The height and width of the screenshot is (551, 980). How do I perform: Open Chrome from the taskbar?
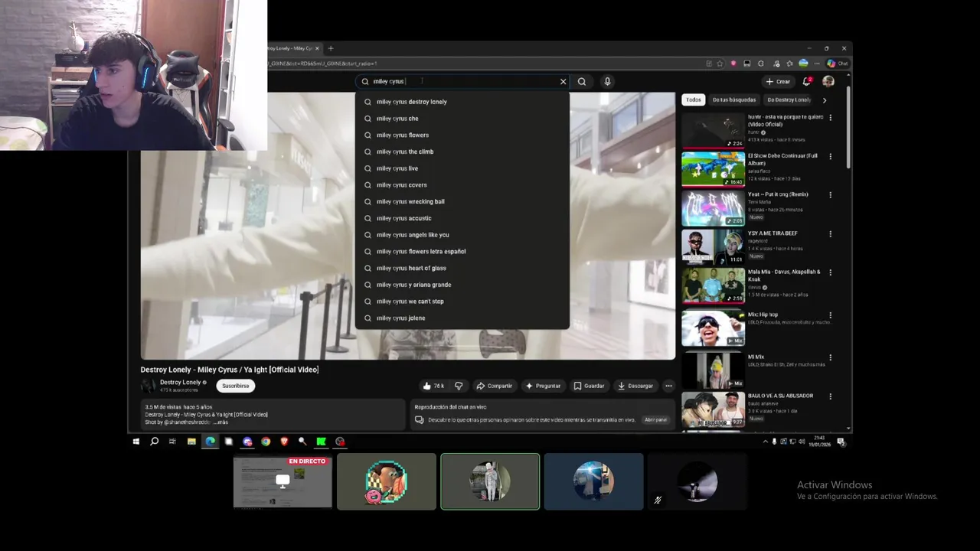pyautogui.click(x=266, y=442)
